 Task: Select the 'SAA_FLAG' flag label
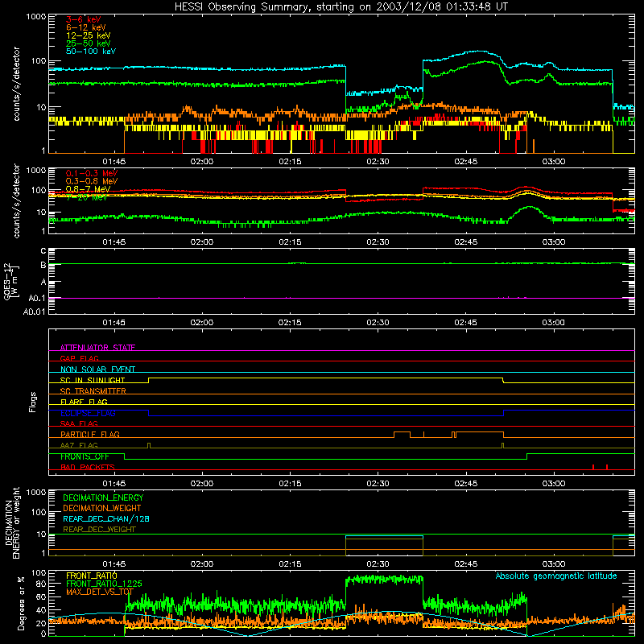click(x=79, y=423)
